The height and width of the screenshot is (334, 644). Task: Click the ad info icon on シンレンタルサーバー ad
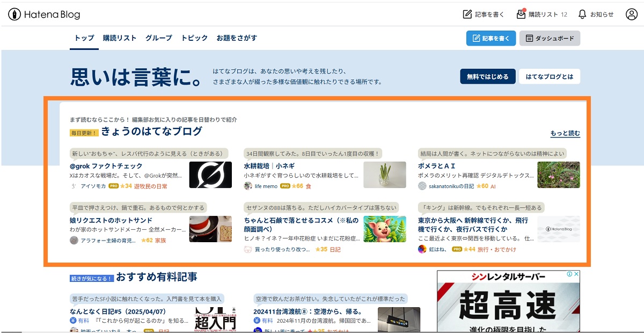pyautogui.click(x=569, y=274)
